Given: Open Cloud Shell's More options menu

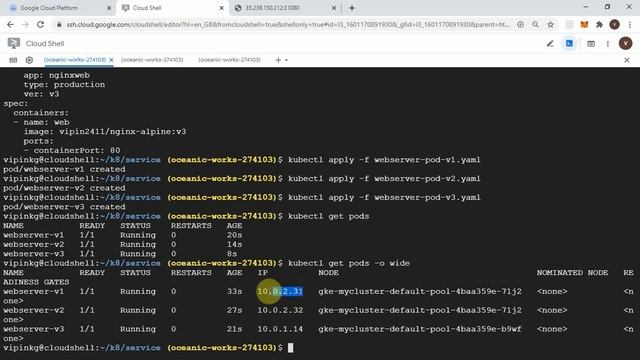Looking at the screenshot, I should pyautogui.click(x=608, y=44).
